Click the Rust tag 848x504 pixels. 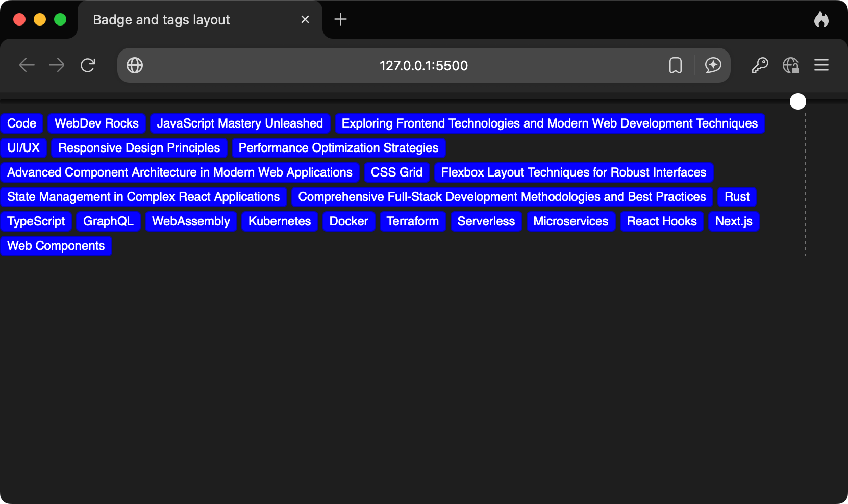click(737, 197)
